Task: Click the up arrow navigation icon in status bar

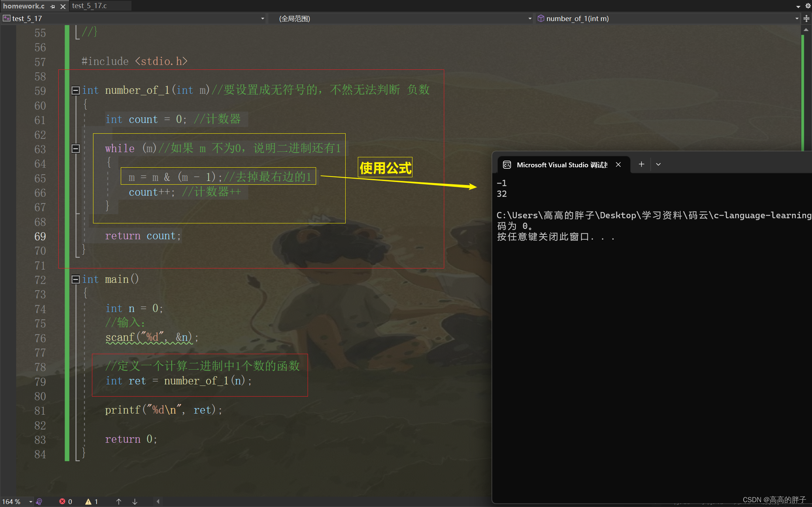Action: click(119, 501)
